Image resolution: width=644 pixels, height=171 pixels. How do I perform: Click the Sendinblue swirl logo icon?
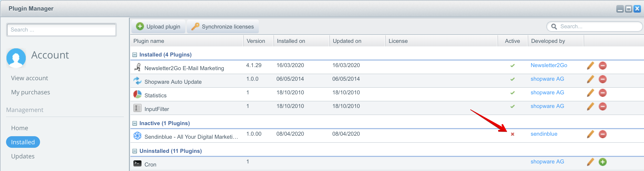pos(137,136)
